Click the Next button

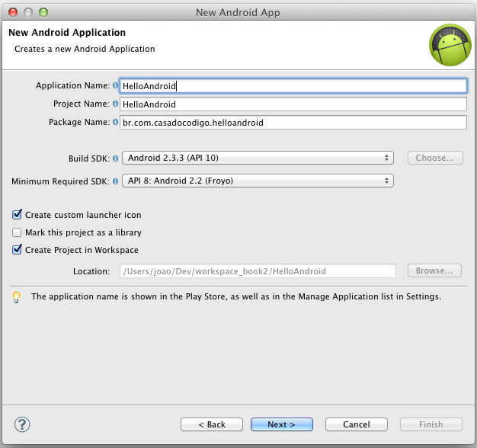tap(282, 424)
